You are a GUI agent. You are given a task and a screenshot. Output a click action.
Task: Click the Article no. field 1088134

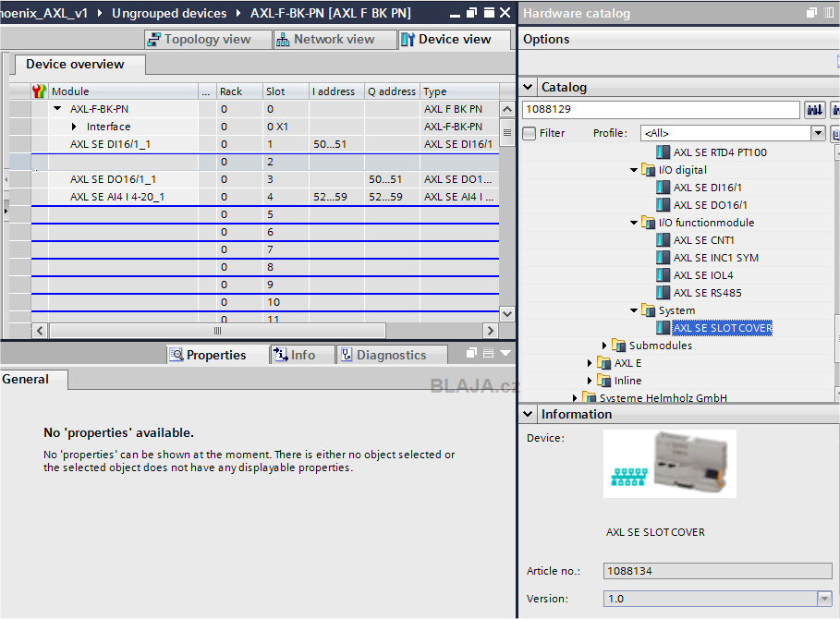click(717, 571)
